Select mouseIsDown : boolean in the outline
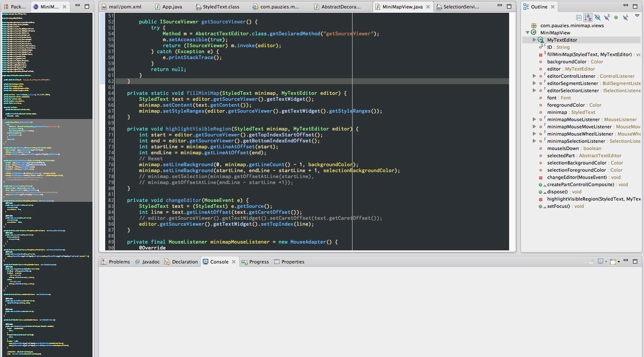Viewport: 644px width, 357px height. 574,148
